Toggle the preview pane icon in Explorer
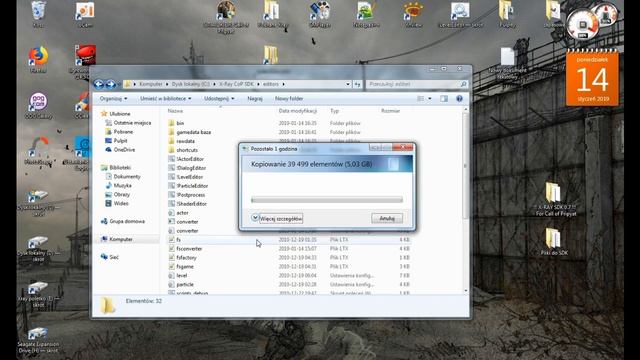The image size is (640, 360). 444,99
